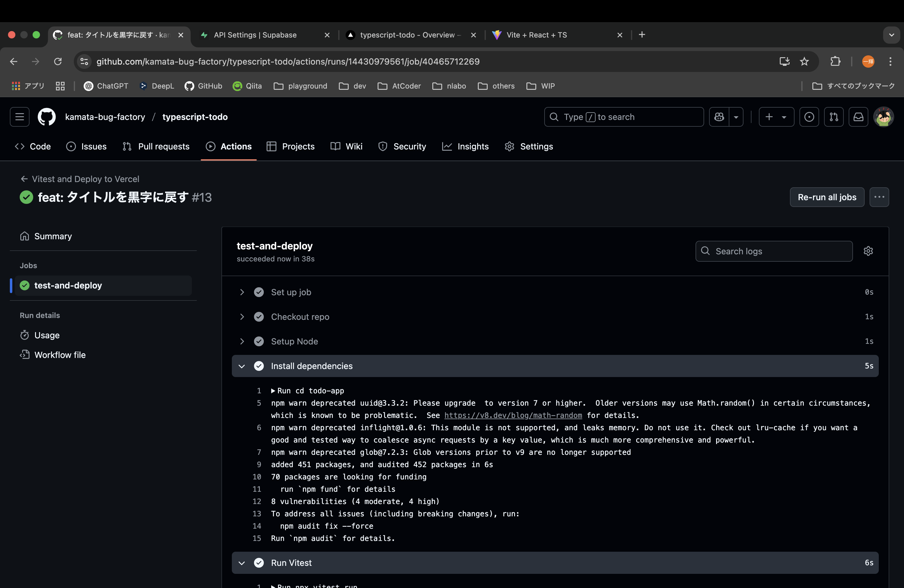This screenshot has height=588, width=904.
Task: Open the create new plus dropdown
Action: (776, 117)
